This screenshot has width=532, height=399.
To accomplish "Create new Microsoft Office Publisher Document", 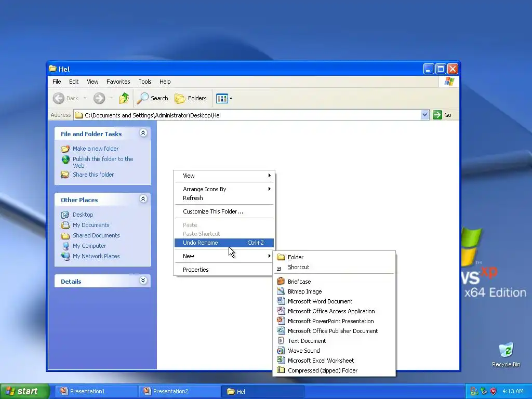I will coord(334,331).
